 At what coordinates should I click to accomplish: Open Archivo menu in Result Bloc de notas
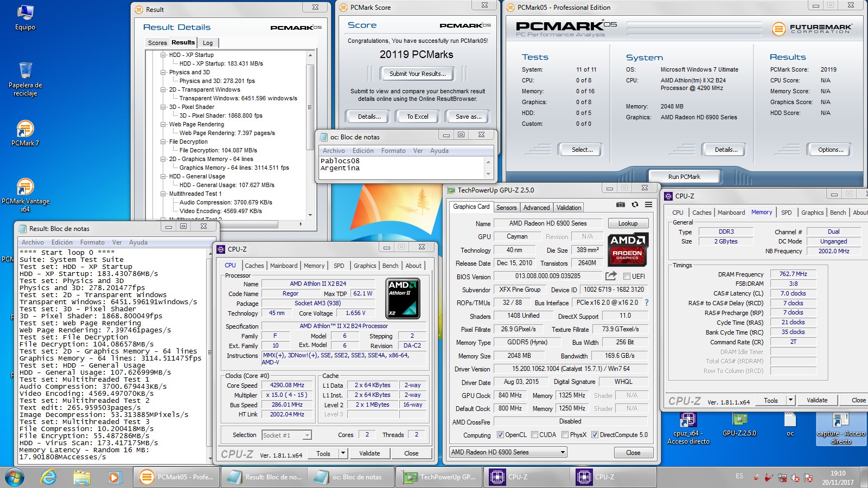tap(33, 242)
